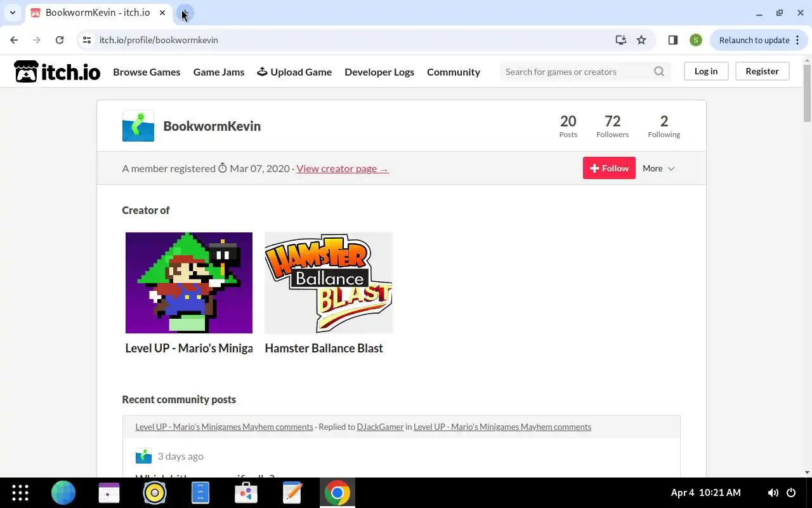Expand the More dropdown
This screenshot has height=508, width=812.
click(x=658, y=168)
